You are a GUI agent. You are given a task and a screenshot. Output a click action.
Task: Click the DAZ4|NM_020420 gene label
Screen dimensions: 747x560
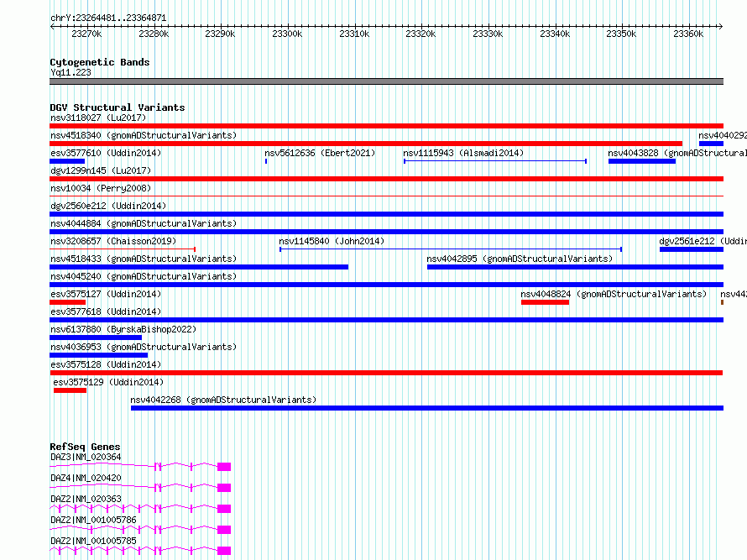(x=86, y=478)
